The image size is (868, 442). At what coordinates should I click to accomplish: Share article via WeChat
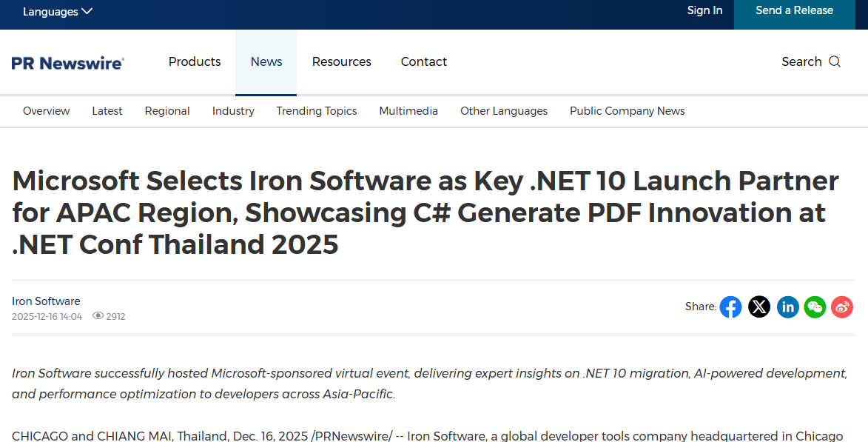tap(815, 307)
